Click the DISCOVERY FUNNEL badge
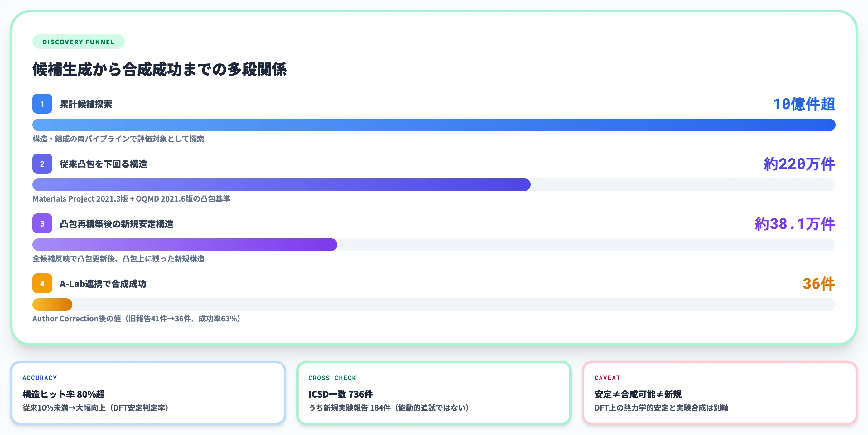Screen dimensions: 868x435 pos(79,42)
